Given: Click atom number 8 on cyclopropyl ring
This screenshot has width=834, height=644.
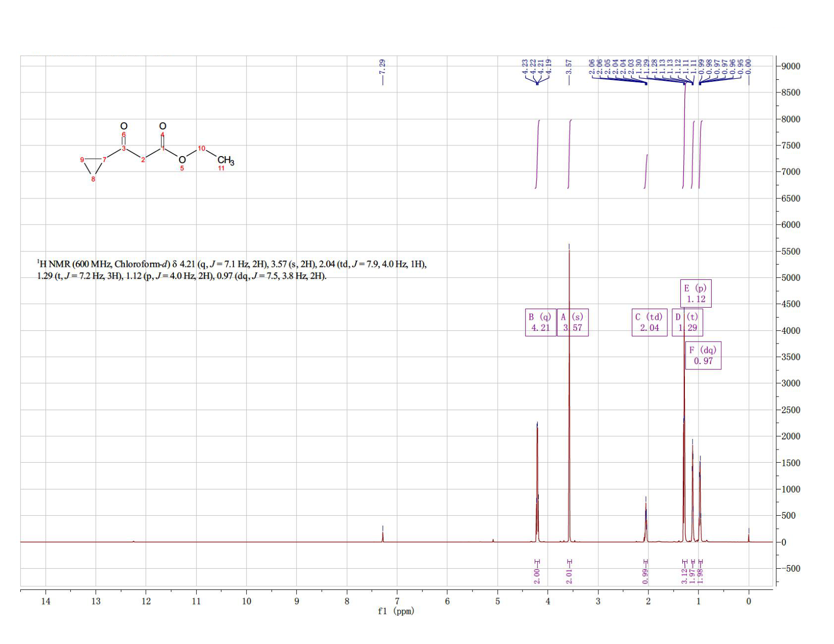Looking at the screenshot, I should click(93, 179).
